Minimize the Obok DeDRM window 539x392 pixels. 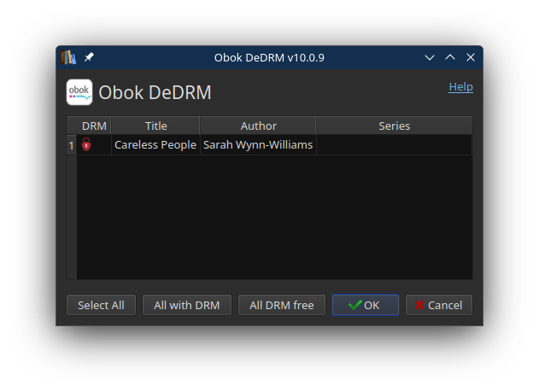coord(430,57)
